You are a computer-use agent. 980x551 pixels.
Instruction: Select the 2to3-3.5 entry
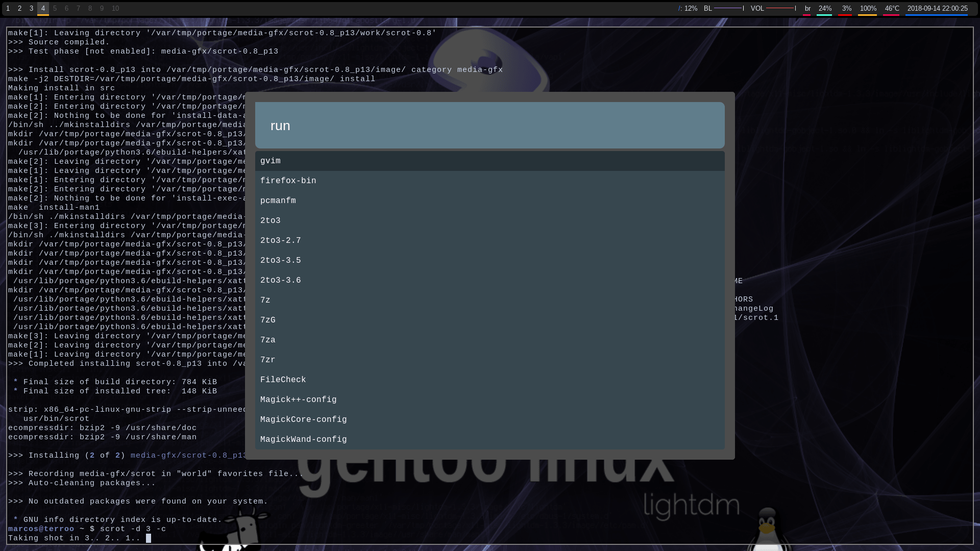490,260
